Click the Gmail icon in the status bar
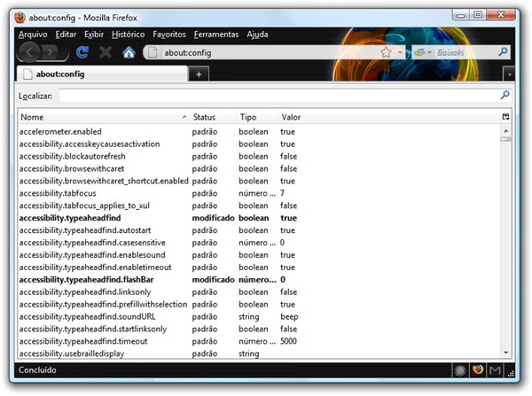The image size is (532, 396). click(495, 370)
